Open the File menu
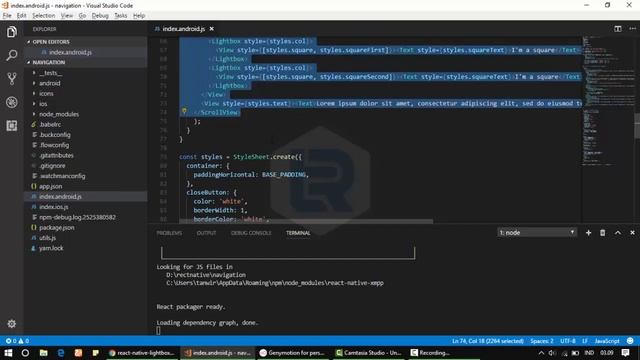 pos(7,16)
